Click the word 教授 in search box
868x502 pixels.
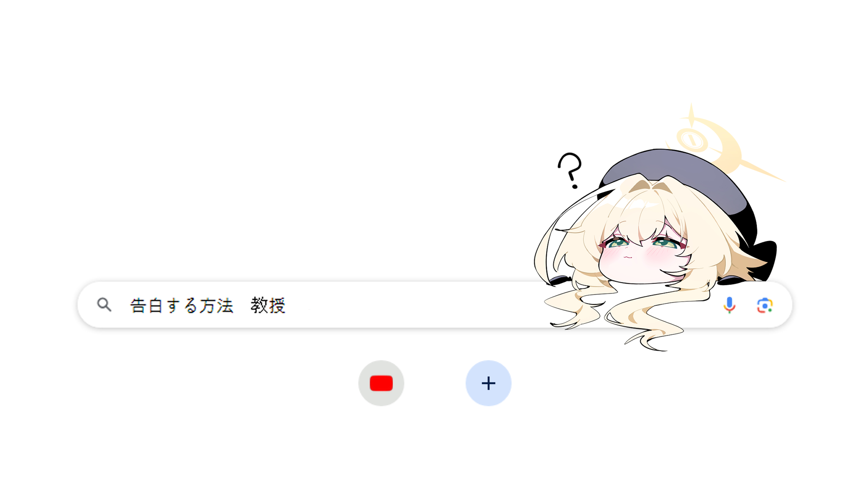tap(268, 305)
